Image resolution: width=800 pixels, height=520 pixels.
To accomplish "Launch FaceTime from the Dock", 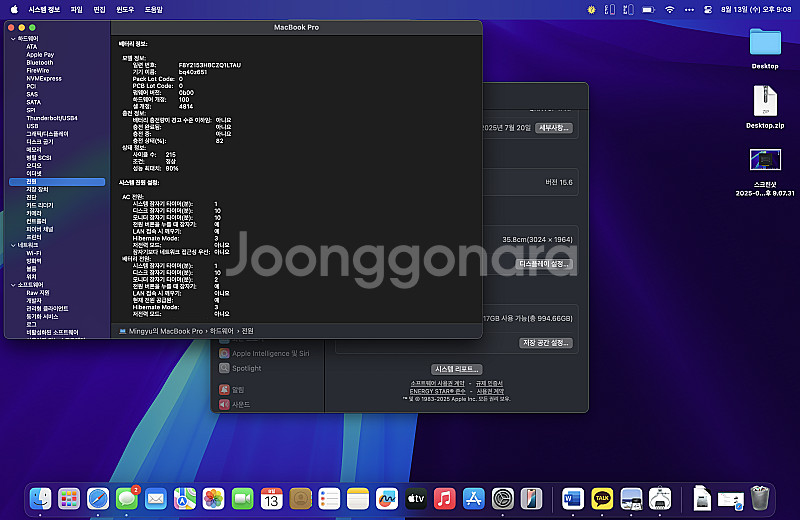I will coord(242,499).
